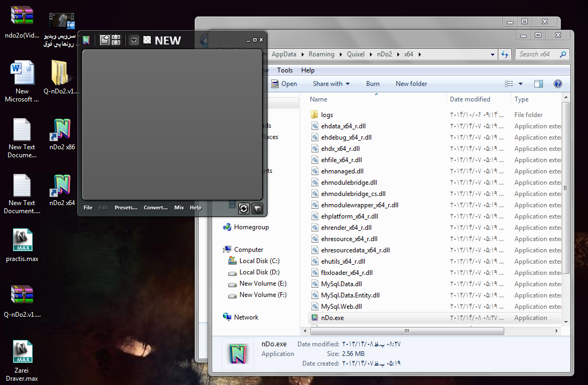The image size is (588, 385).
Task: Expand the arrow after Roaming in address bar
Action: (x=340, y=54)
